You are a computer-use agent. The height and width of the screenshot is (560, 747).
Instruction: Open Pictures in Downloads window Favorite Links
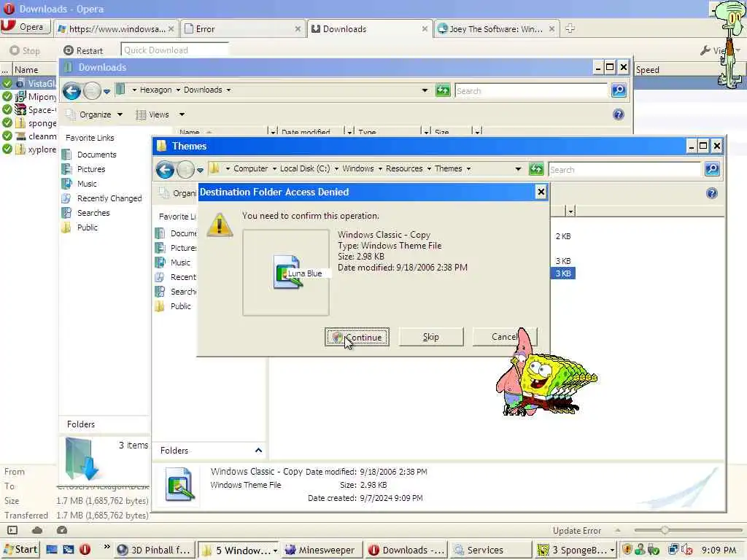tap(91, 169)
